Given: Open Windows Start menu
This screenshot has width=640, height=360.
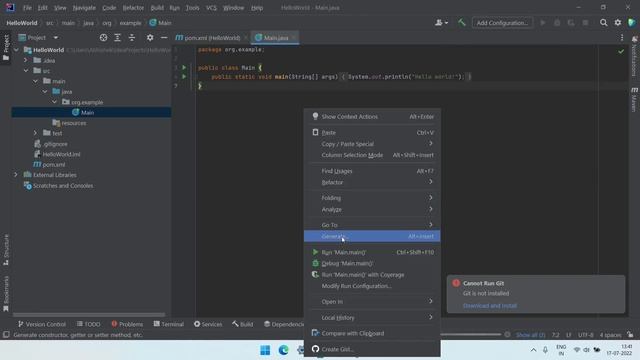Looking at the screenshot, I should (x=265, y=350).
